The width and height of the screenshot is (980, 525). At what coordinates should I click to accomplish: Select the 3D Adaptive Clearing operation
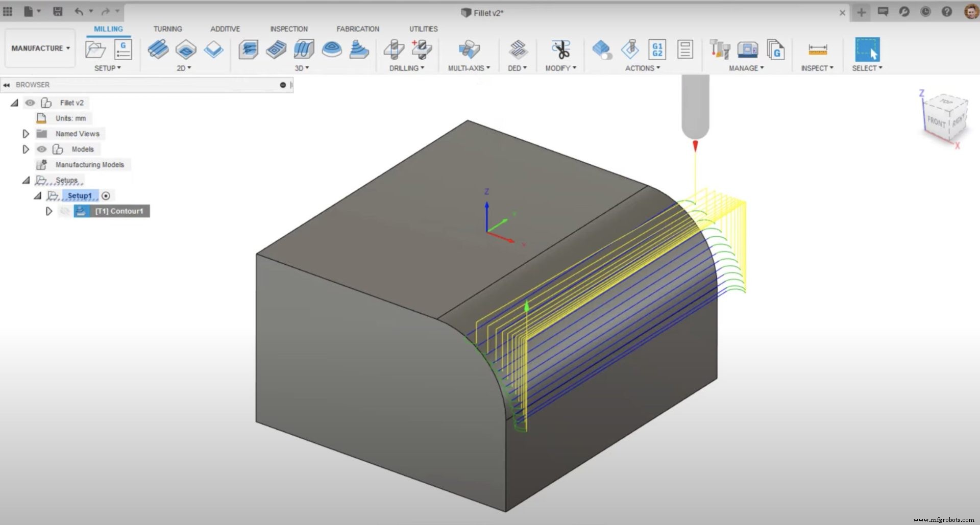249,49
